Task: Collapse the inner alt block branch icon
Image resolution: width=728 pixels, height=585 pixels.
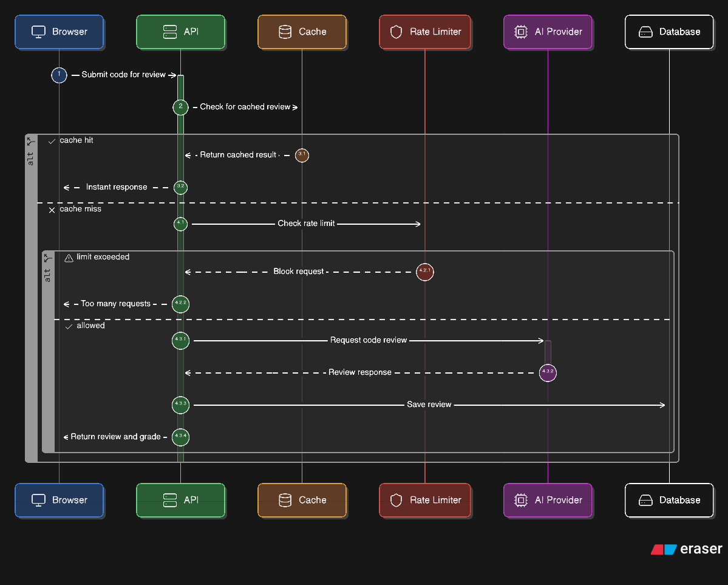Action: tap(47, 258)
